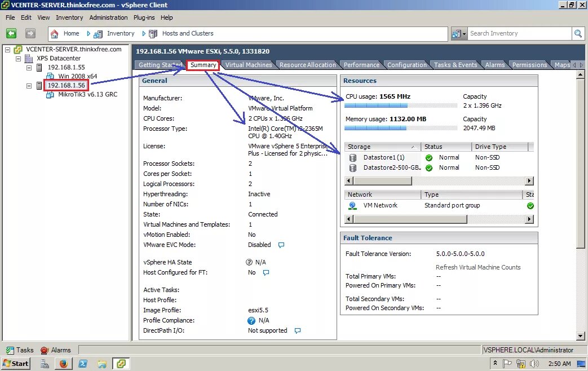Open the Inventory menu
This screenshot has height=371, width=588.
pos(69,17)
